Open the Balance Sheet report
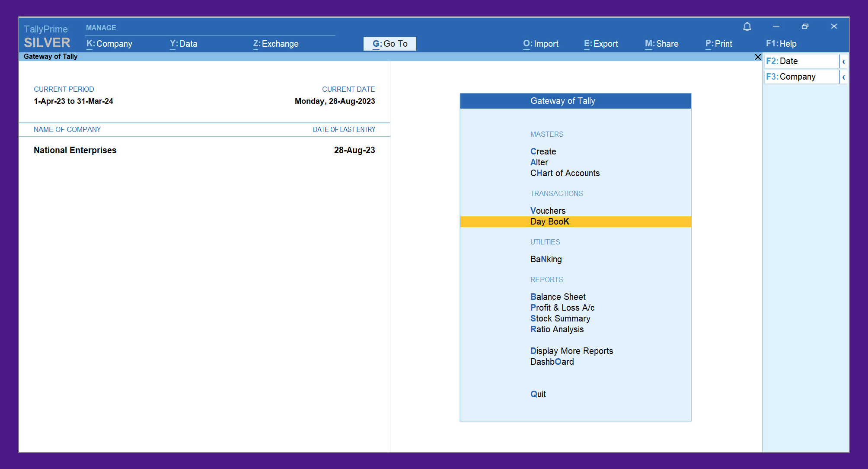868x469 pixels. pyautogui.click(x=558, y=297)
